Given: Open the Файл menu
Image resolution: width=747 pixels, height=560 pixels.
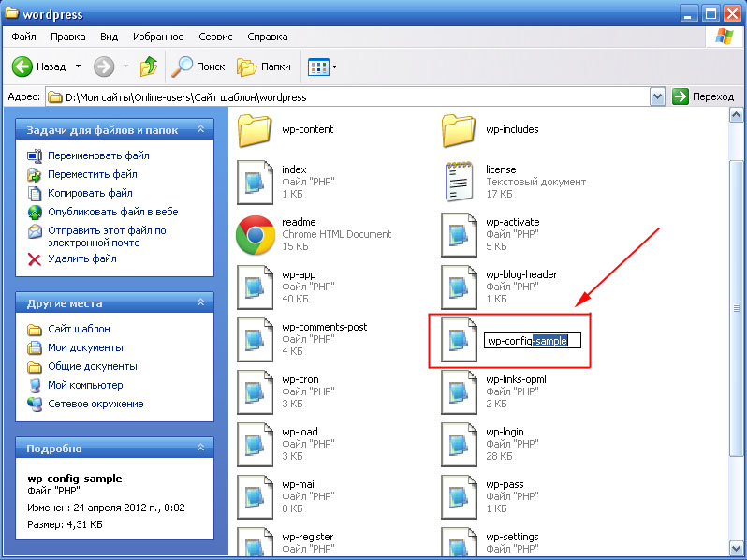Looking at the screenshot, I should 23,37.
